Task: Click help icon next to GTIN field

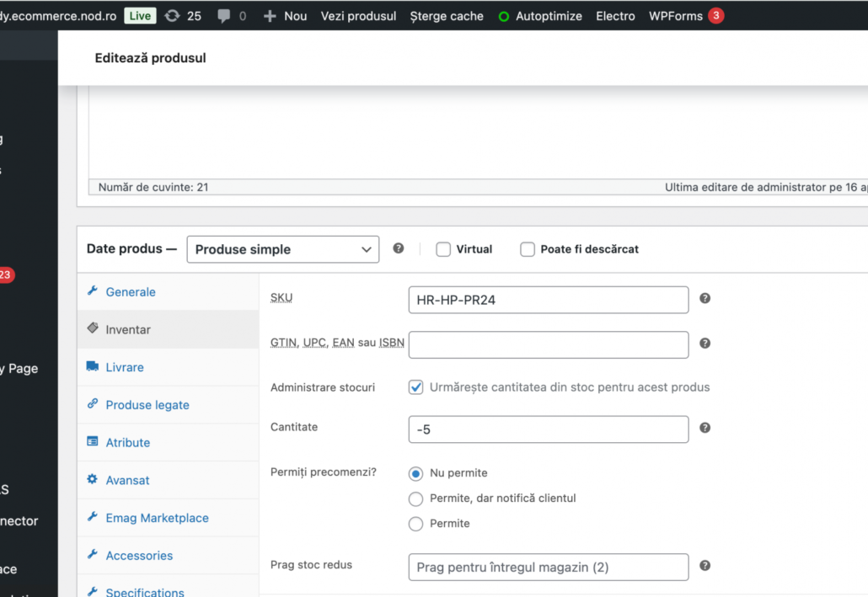Action: [705, 344]
